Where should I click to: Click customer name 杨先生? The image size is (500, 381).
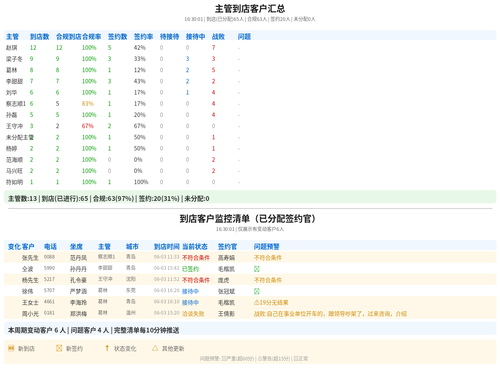[x=30, y=280]
